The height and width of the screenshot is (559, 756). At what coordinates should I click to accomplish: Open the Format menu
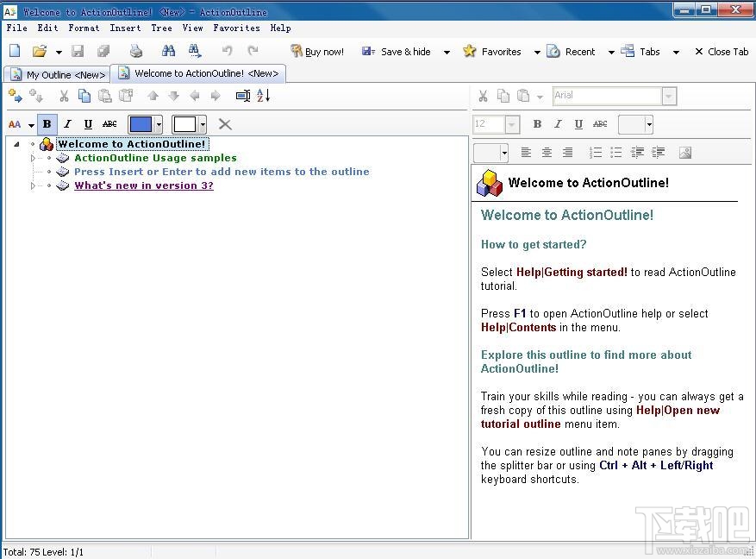[84, 28]
